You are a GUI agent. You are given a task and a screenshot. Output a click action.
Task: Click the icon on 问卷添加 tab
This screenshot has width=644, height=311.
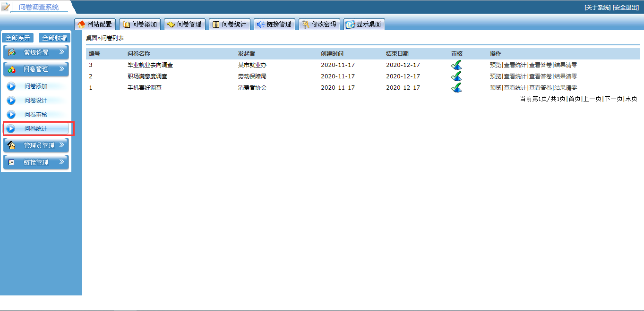[x=126, y=25]
